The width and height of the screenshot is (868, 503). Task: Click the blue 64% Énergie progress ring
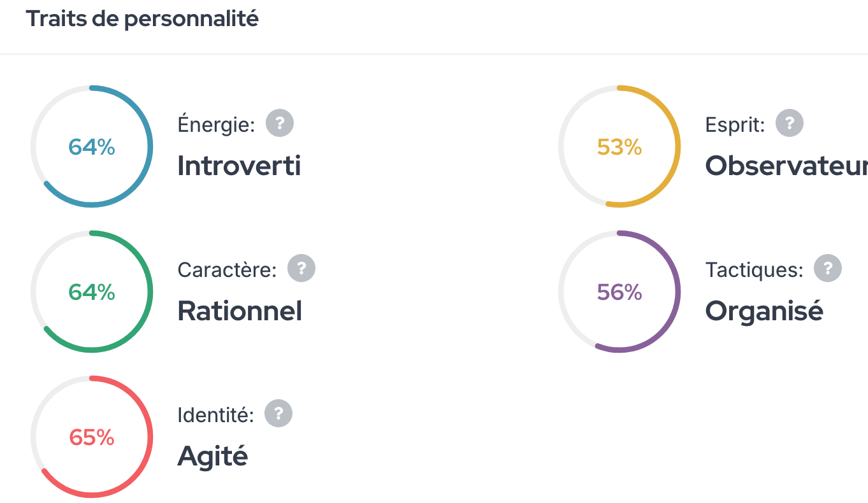[x=92, y=147]
